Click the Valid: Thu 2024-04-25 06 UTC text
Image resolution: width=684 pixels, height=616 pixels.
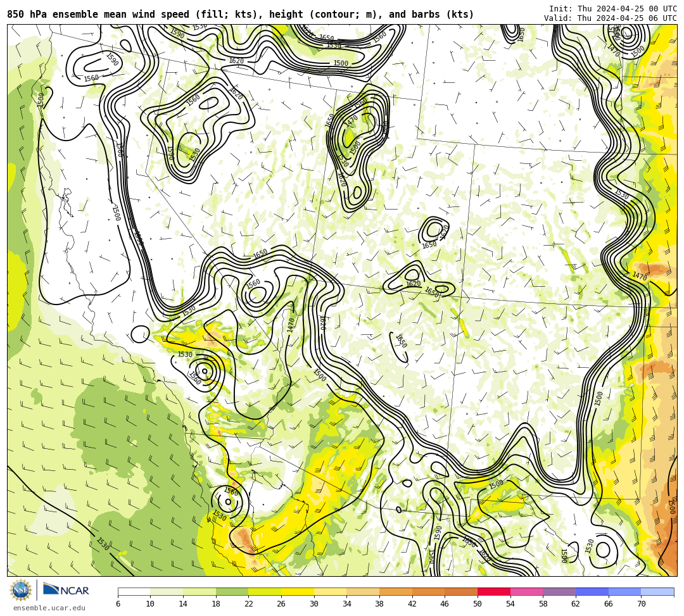611,18
